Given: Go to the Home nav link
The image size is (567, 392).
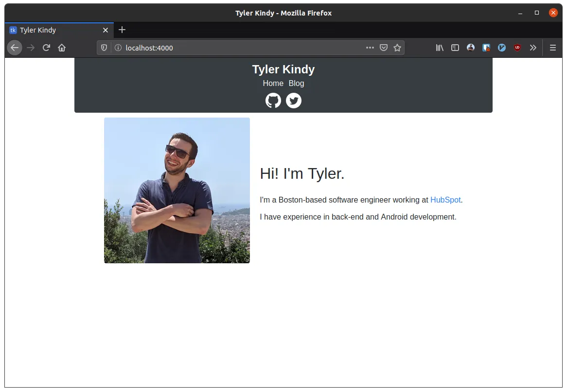Looking at the screenshot, I should pyautogui.click(x=273, y=84).
